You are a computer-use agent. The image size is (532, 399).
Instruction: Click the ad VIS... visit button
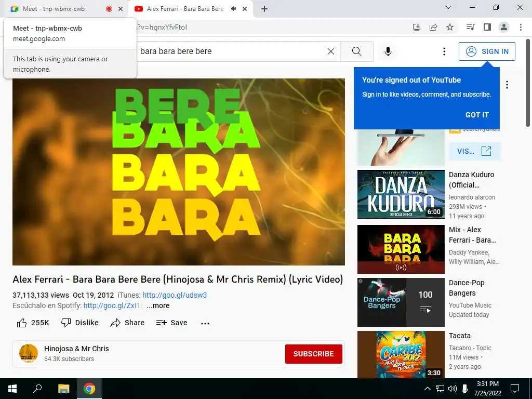[474, 151]
